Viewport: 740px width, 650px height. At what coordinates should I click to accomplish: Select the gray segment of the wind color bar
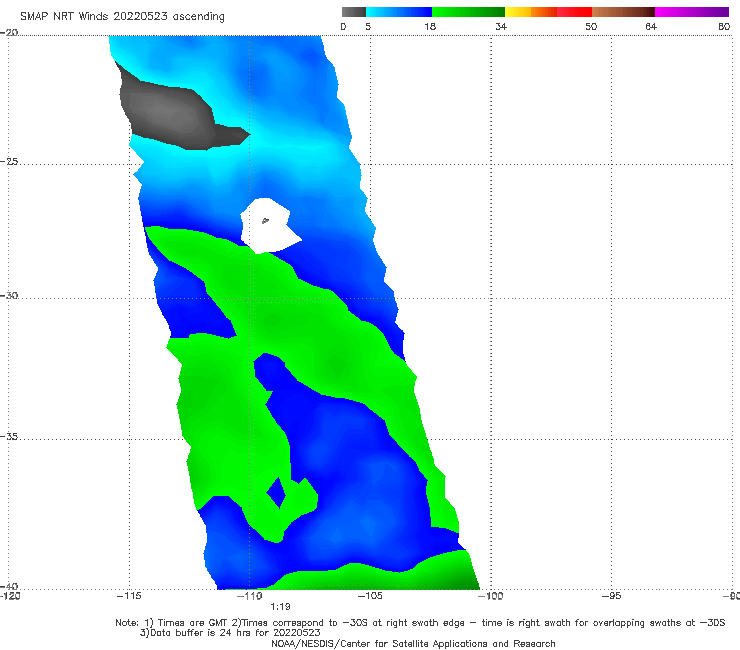tap(354, 12)
